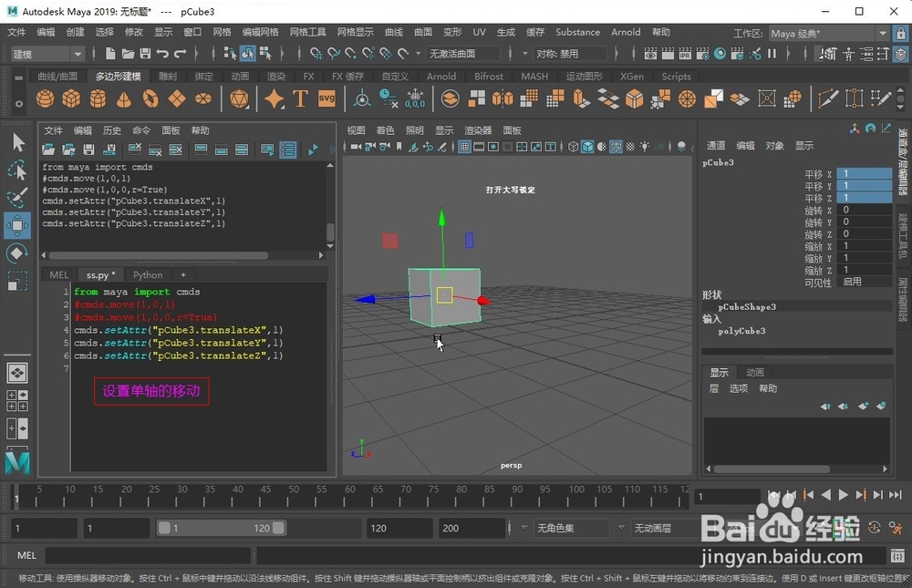Open the 建模 menu set dropdown
The height and width of the screenshot is (588, 912).
(x=46, y=54)
